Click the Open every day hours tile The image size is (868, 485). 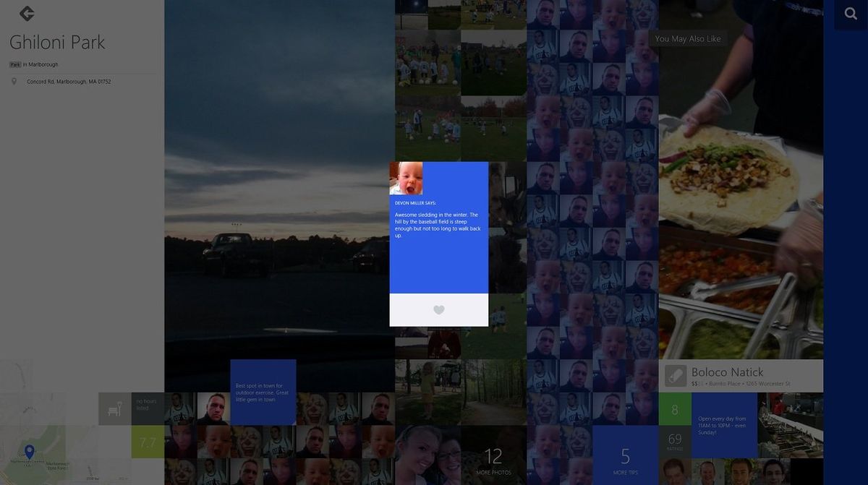coord(723,426)
